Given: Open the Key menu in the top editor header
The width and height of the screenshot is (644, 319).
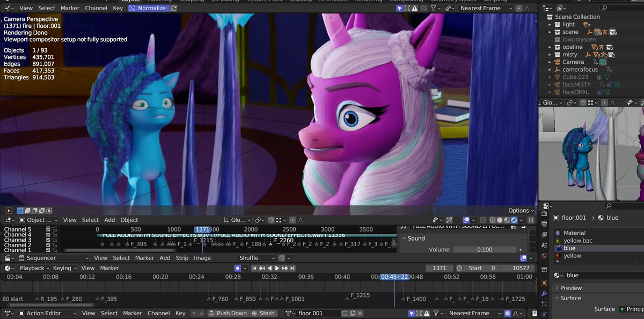Looking at the screenshot, I should pos(118,8).
